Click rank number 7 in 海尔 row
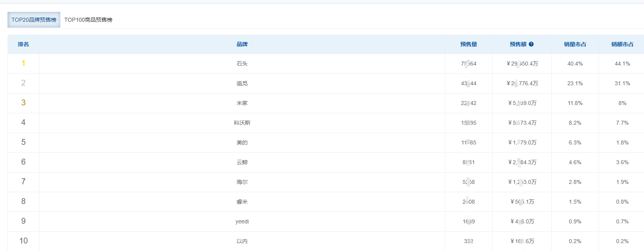The width and height of the screenshot is (644, 251). (23, 182)
